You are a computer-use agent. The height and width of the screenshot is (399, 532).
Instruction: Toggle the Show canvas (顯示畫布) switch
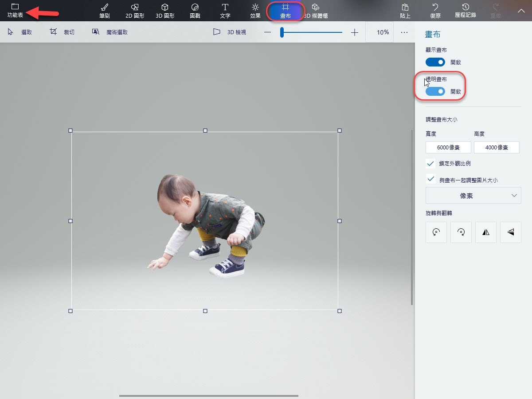pyautogui.click(x=435, y=62)
